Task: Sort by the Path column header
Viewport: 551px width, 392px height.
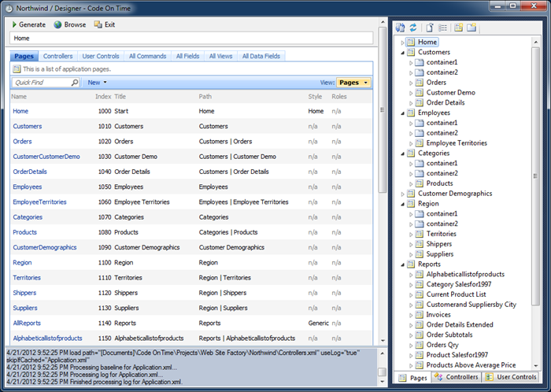Action: (205, 97)
